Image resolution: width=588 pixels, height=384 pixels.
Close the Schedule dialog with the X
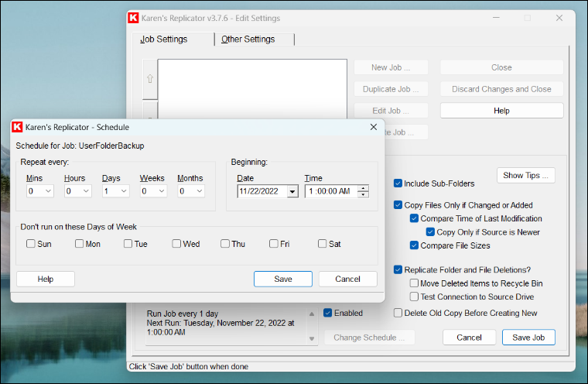tap(374, 127)
